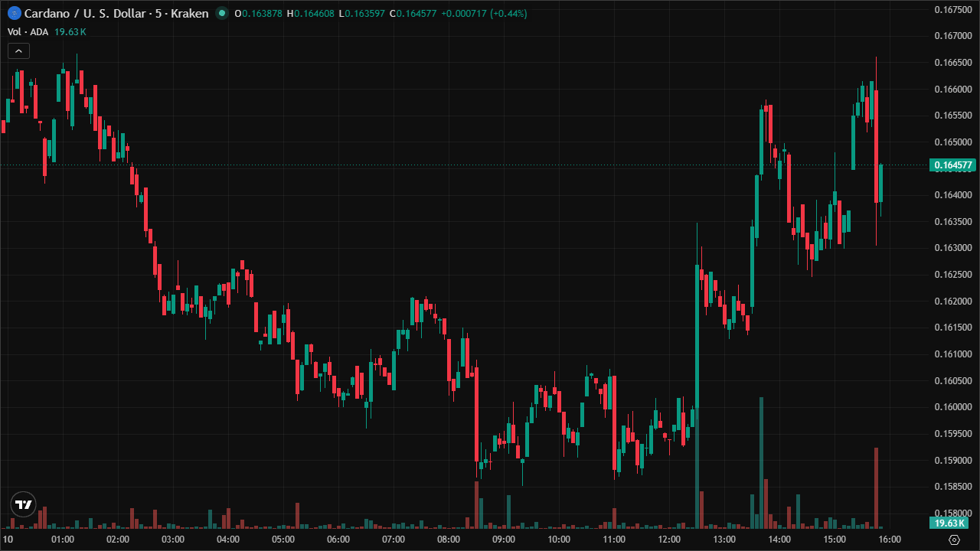This screenshot has height=551, width=980.
Task: Click the 06:00 time axis label
Action: click(338, 540)
